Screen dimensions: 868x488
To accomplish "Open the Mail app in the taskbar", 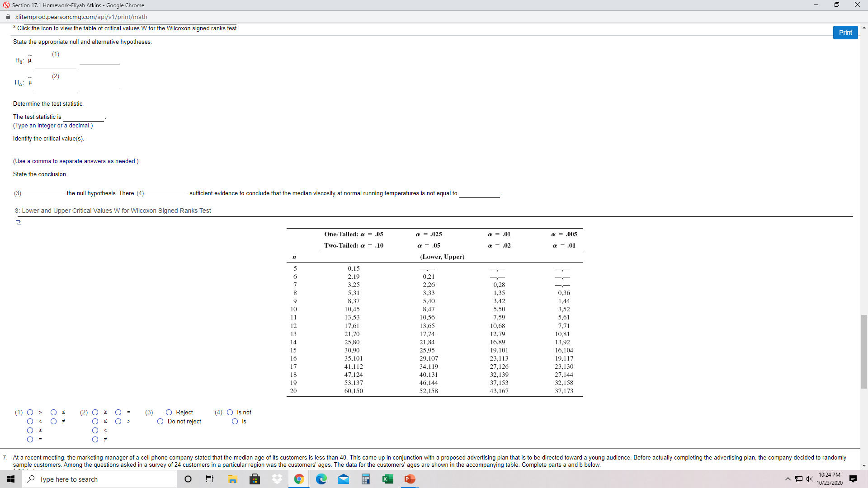I will (343, 479).
